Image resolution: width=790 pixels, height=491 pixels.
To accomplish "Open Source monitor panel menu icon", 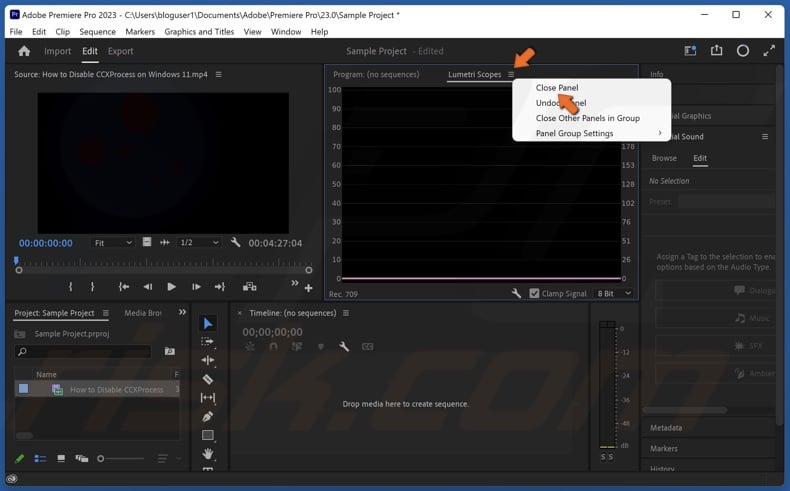I will coord(219,75).
